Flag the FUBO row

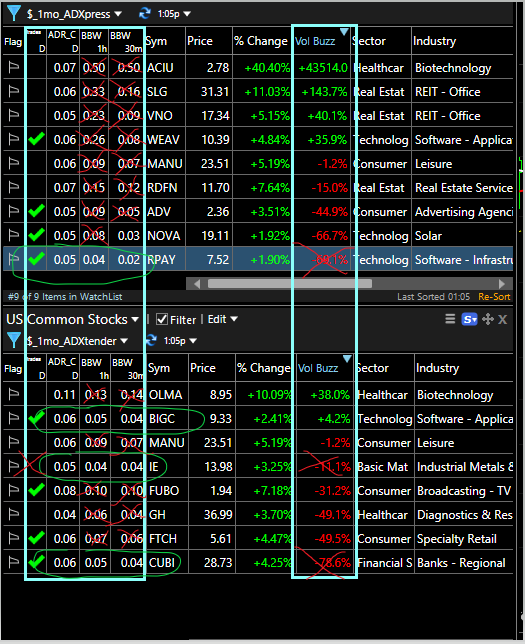(14, 490)
